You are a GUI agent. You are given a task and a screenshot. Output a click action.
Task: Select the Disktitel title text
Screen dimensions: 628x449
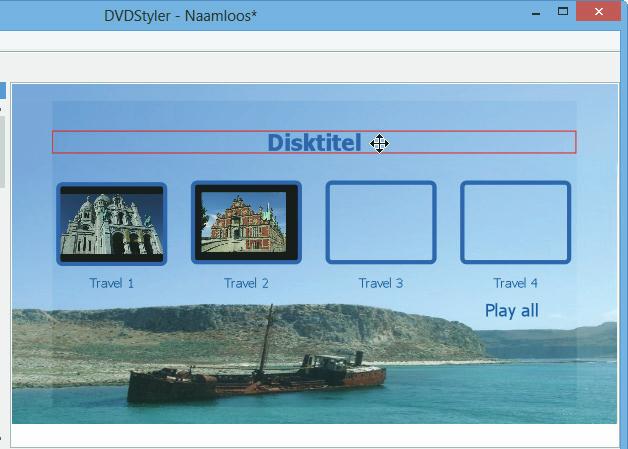point(314,143)
